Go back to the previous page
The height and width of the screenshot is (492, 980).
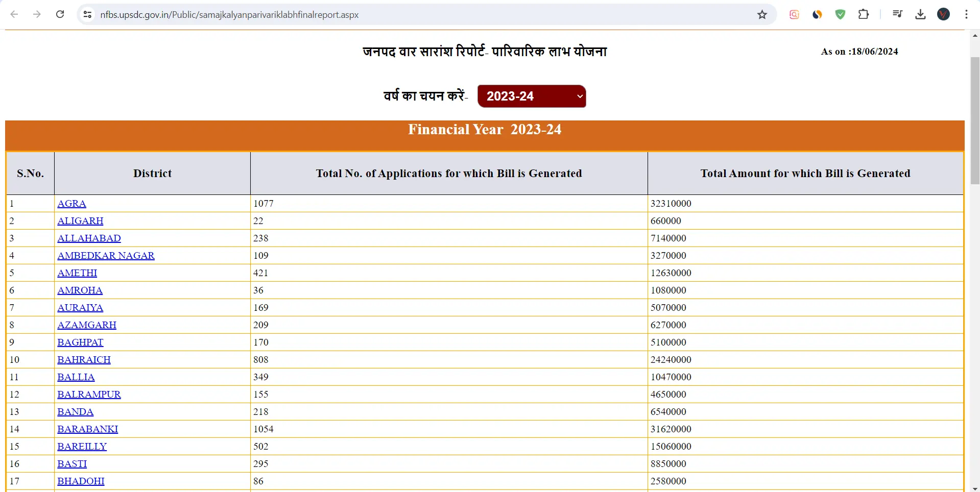(x=14, y=14)
